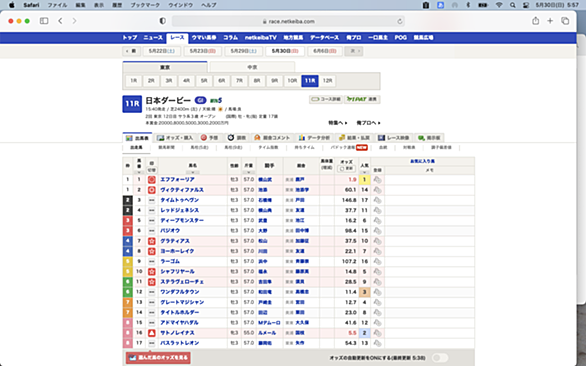Open the mark selector for エフフォーリア
Image resolution: width=586 pixels, height=366 pixels.
151,180
